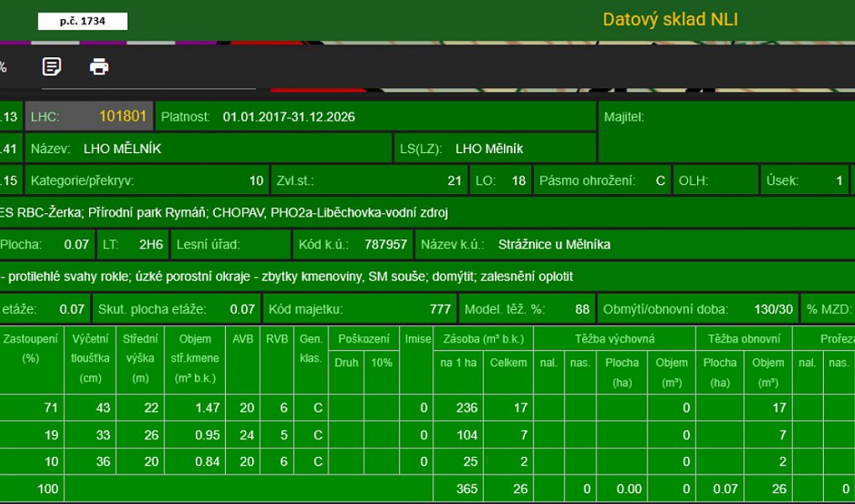Click the Zásoba (m³ b.k.) header
This screenshot has width=855, height=504.
tap(483, 339)
